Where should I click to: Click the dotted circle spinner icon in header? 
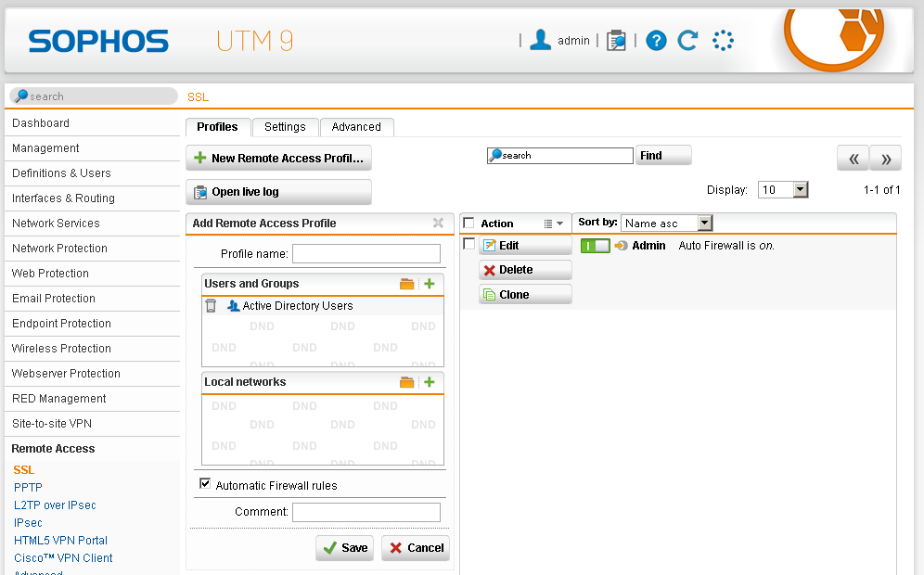[723, 41]
